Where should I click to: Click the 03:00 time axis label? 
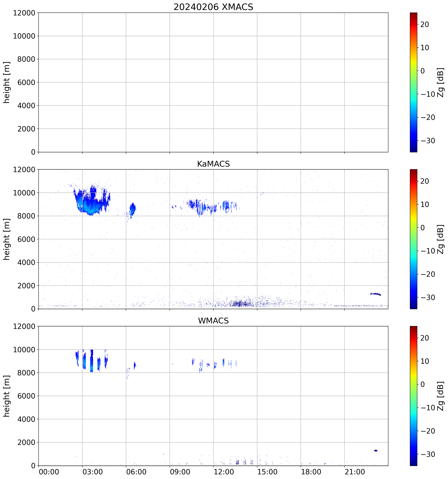click(x=93, y=472)
